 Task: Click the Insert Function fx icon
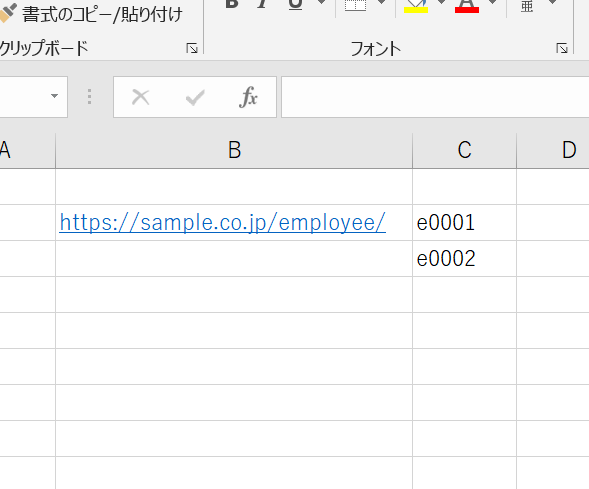click(x=248, y=97)
